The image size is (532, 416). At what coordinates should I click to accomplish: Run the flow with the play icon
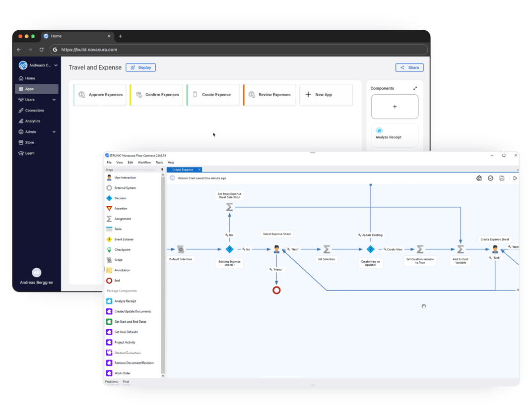515,178
